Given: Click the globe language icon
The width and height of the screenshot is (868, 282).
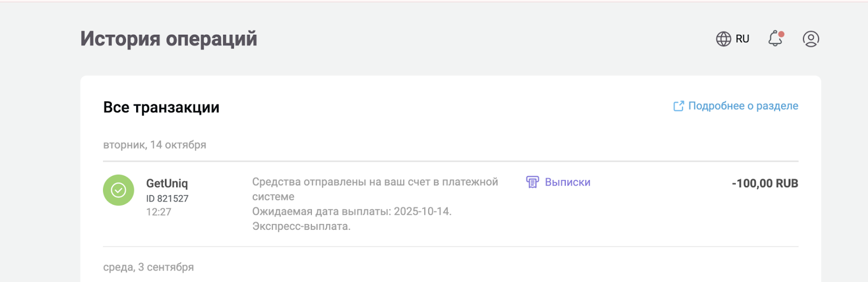Looking at the screenshot, I should [723, 39].
